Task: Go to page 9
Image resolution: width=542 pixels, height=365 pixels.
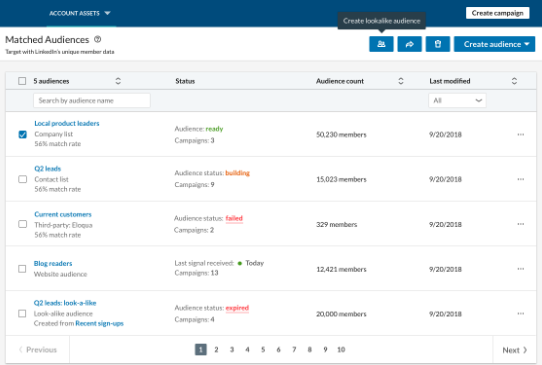Action: [325, 349]
